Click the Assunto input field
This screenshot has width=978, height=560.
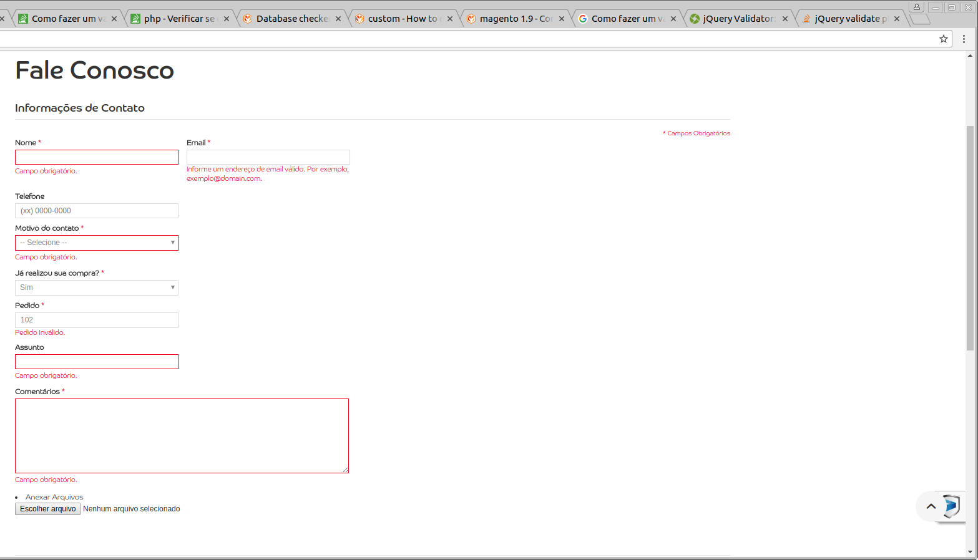coord(97,362)
